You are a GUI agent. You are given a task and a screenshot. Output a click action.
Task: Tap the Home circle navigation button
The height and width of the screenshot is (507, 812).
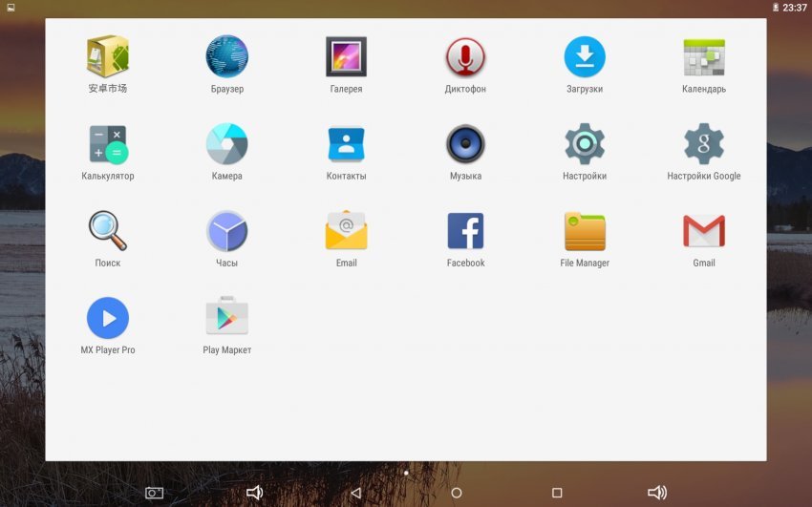point(457,493)
